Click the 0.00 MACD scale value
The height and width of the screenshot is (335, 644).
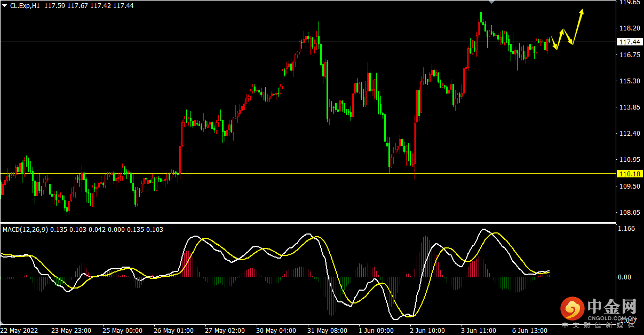pyautogui.click(x=625, y=277)
